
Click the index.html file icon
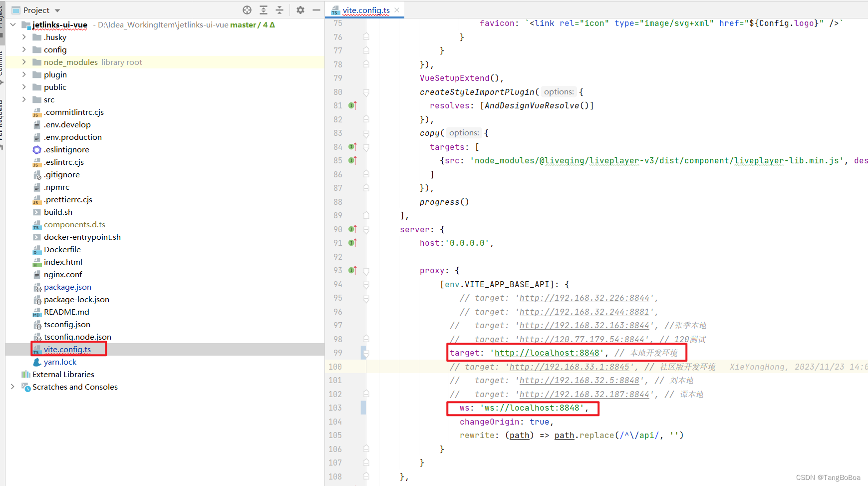37,262
